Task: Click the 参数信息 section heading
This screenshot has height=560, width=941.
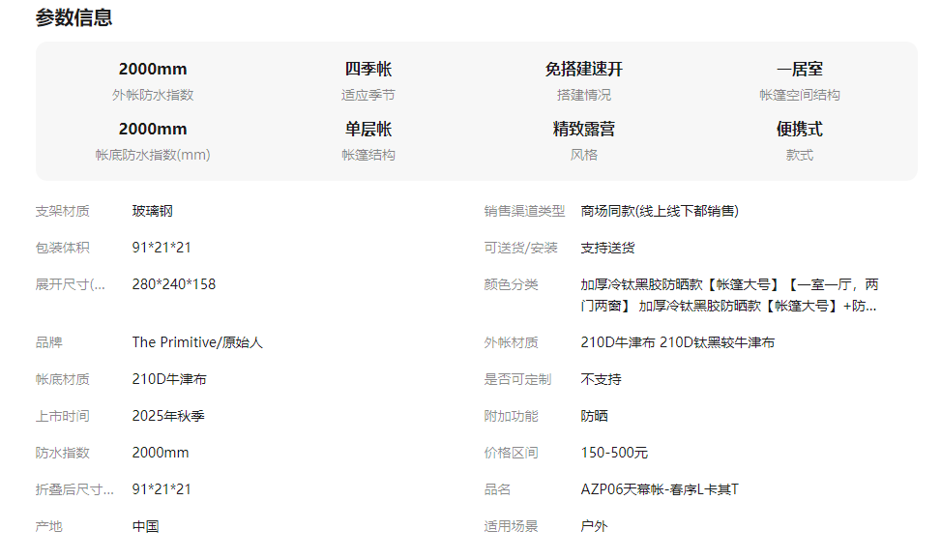Action: (74, 17)
